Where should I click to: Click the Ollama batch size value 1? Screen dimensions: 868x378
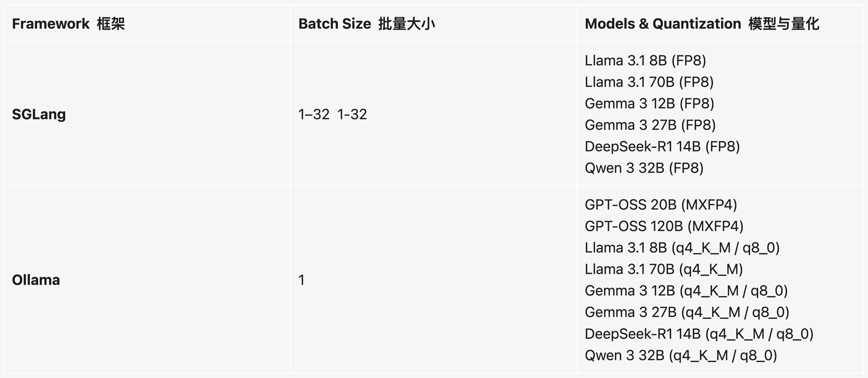click(302, 280)
